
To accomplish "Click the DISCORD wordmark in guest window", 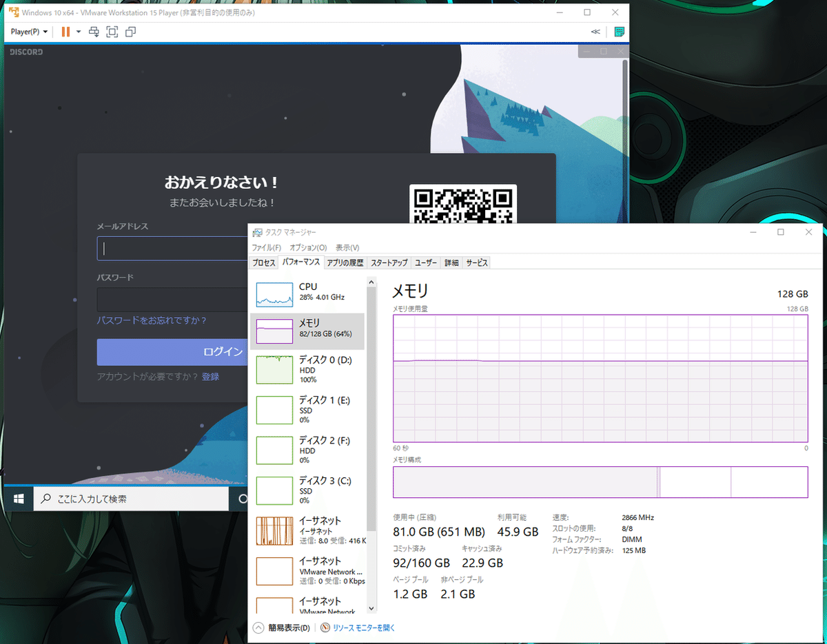I will [x=26, y=52].
